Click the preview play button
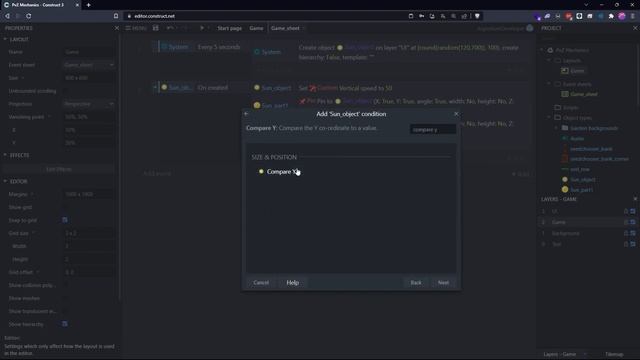This screenshot has height=360, width=640. pyautogui.click(x=202, y=28)
